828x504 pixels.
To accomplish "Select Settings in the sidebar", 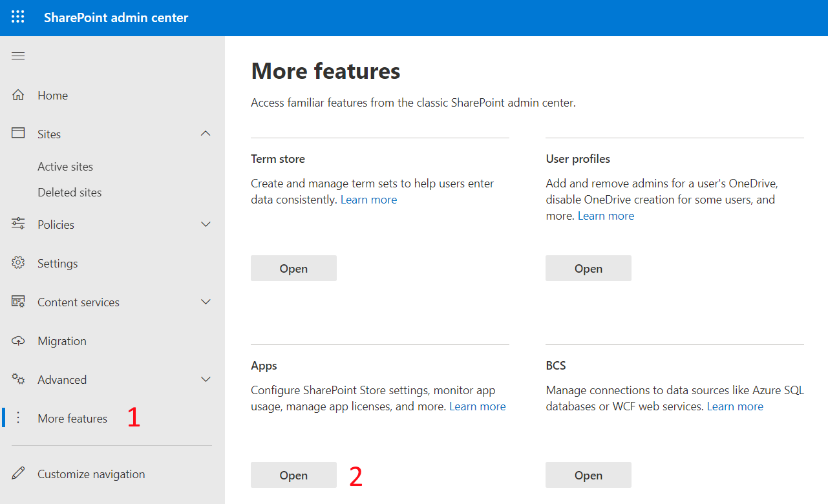I will click(58, 264).
